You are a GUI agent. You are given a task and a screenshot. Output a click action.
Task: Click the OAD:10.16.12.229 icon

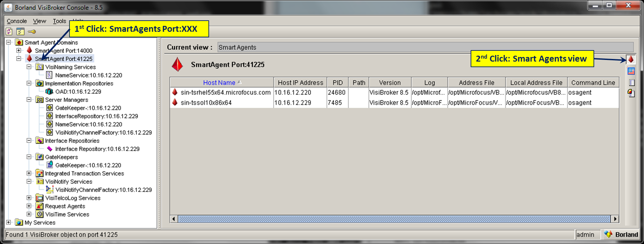pos(49,91)
